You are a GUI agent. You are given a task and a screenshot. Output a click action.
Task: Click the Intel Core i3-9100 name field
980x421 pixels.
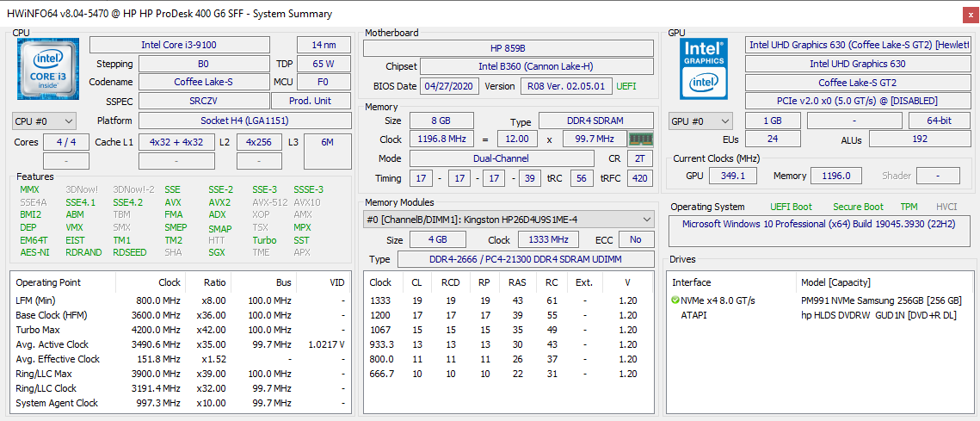(180, 45)
